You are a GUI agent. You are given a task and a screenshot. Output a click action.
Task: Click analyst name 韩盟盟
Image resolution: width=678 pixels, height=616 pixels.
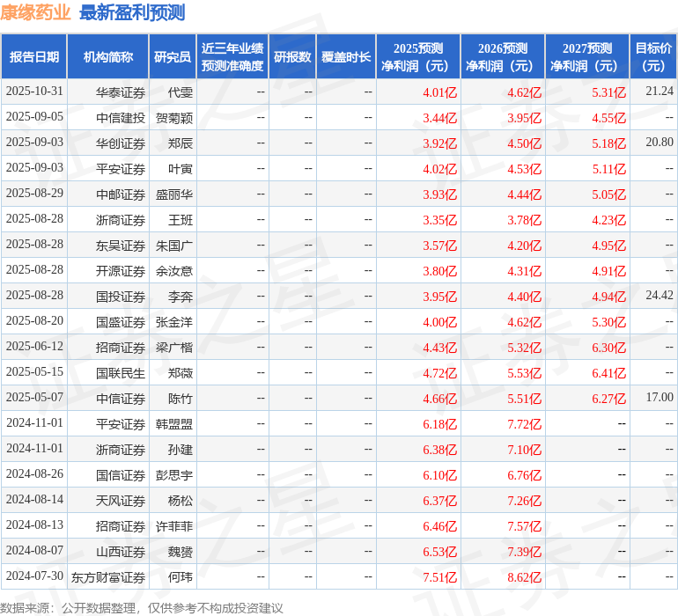pyautogui.click(x=174, y=423)
